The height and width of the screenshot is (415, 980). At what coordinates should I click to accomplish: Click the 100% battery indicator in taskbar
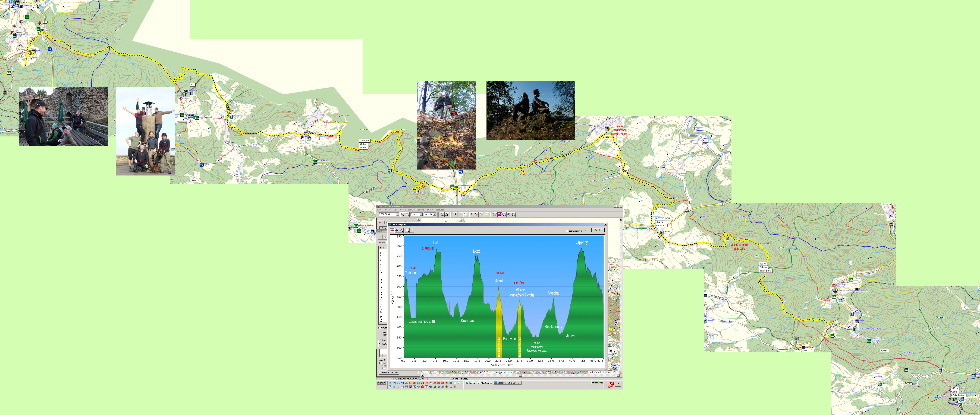pyautogui.click(x=595, y=383)
